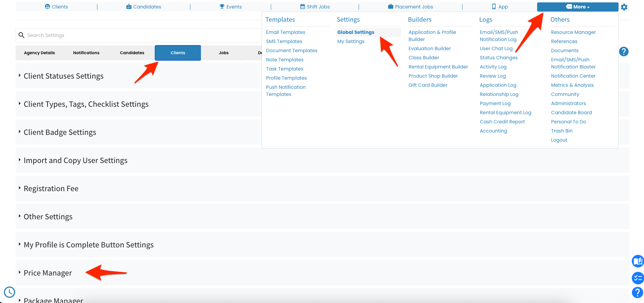Image resolution: width=644 pixels, height=303 pixels.
Task: Click the clock icon at bottom left
Action: point(10,292)
